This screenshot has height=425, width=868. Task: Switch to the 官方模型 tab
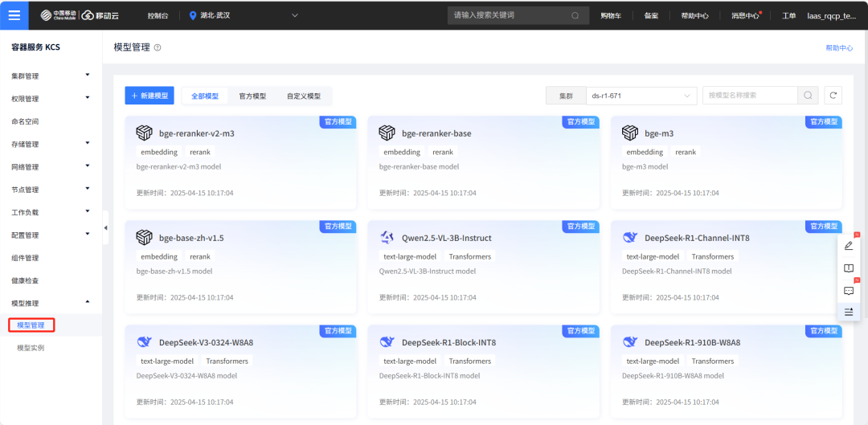coord(252,96)
